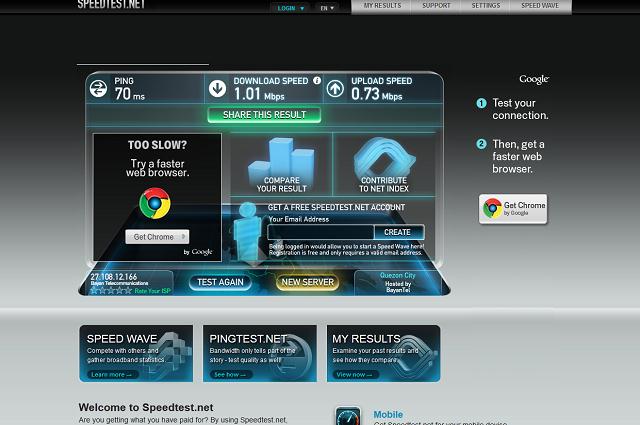Click the Test Again button
The height and width of the screenshot is (425, 640).
220,282
